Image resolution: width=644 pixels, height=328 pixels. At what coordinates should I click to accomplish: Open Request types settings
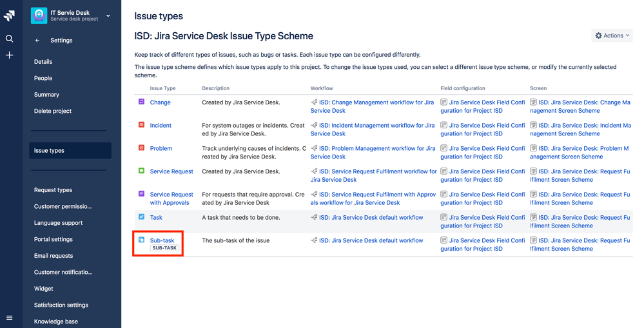coord(53,189)
